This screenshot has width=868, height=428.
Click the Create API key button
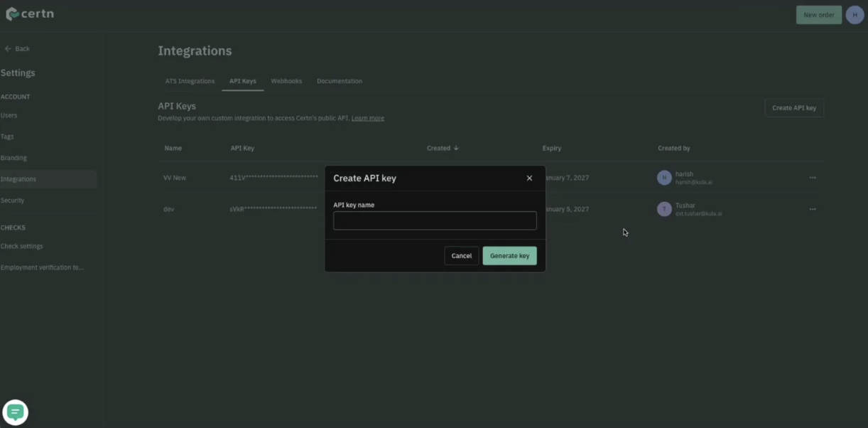[x=793, y=108]
